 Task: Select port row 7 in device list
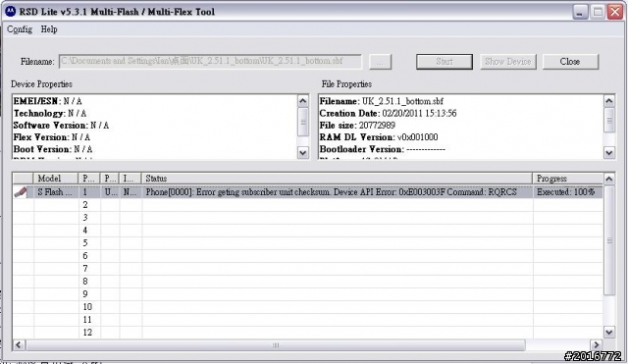307,269
